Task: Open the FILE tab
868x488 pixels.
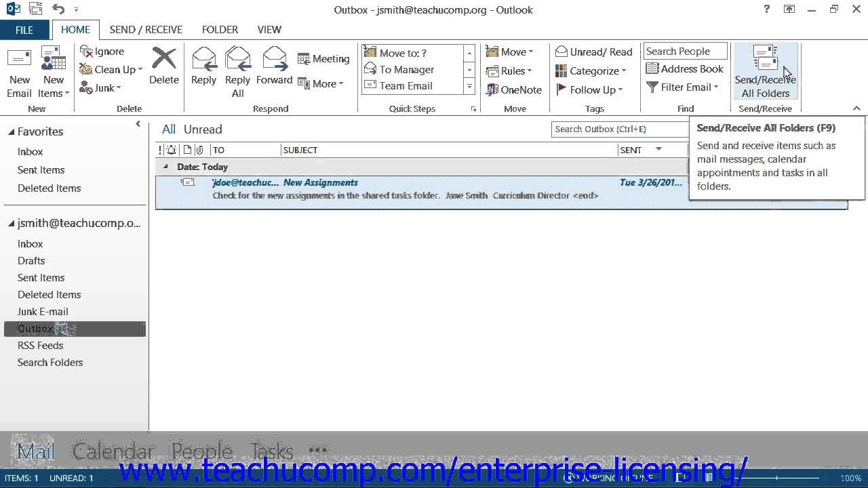Action: pyautogui.click(x=24, y=30)
